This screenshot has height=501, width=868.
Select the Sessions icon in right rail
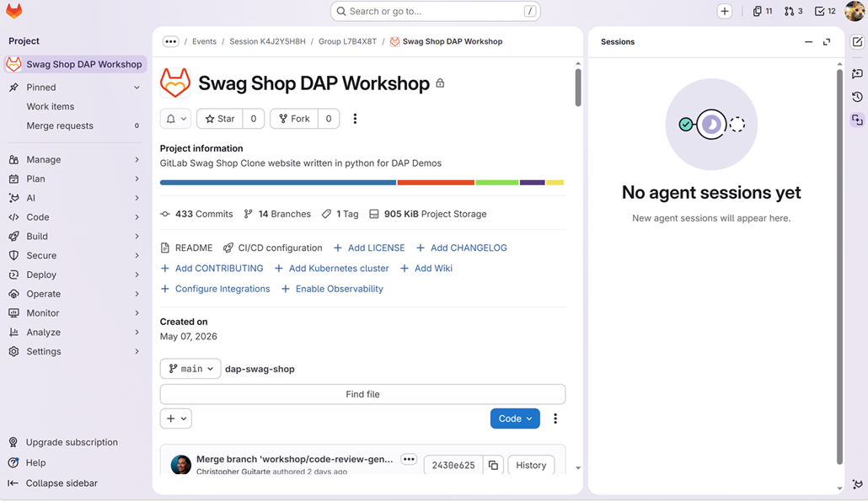pyautogui.click(x=858, y=120)
